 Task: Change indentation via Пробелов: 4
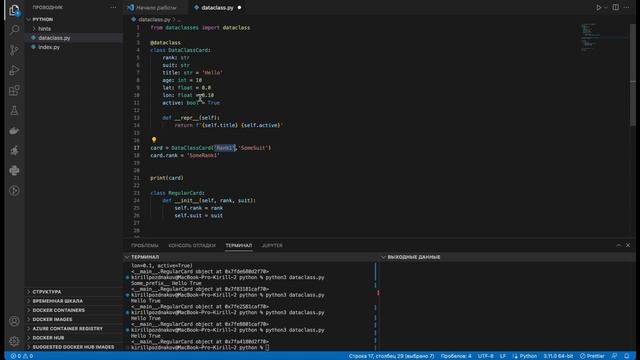[x=456, y=356]
